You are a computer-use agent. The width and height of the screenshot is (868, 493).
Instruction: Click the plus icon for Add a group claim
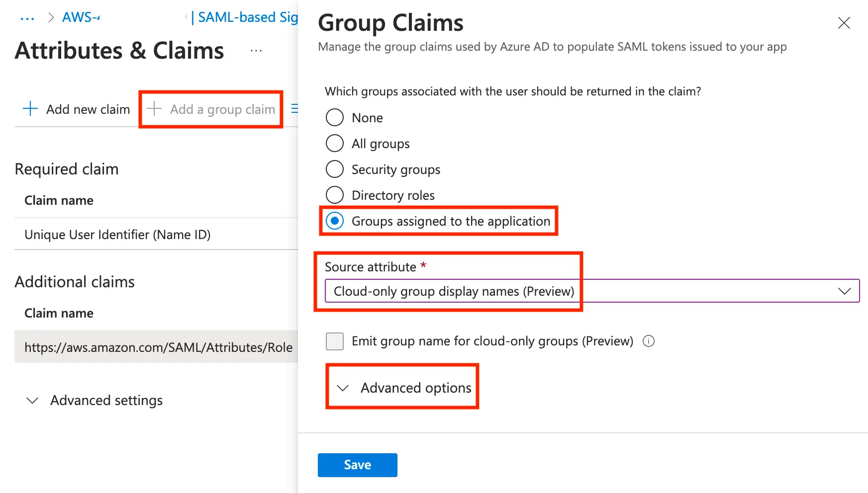tap(154, 109)
